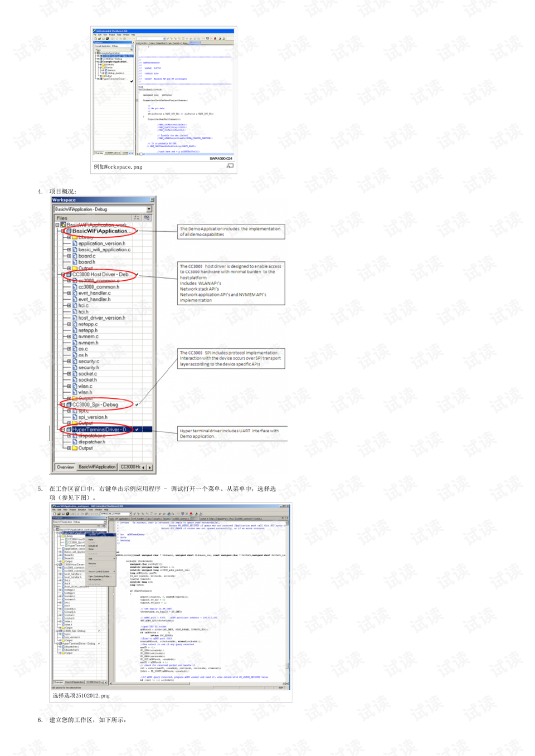This screenshot has width=535, height=756.
Task: Expand netapp.c node in large Workspace panel
Action: tap(69, 324)
